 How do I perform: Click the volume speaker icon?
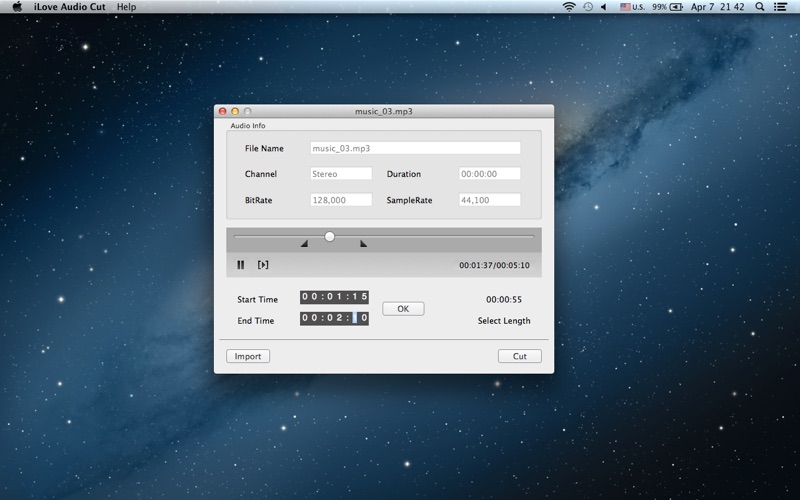606,7
